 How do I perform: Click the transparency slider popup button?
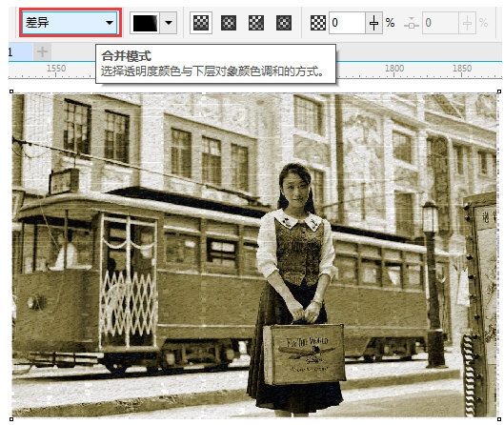click(373, 23)
